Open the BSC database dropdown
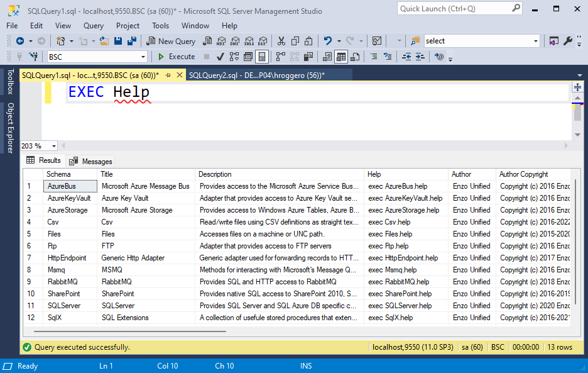Image resolution: width=588 pixels, height=373 pixels. pyautogui.click(x=143, y=57)
